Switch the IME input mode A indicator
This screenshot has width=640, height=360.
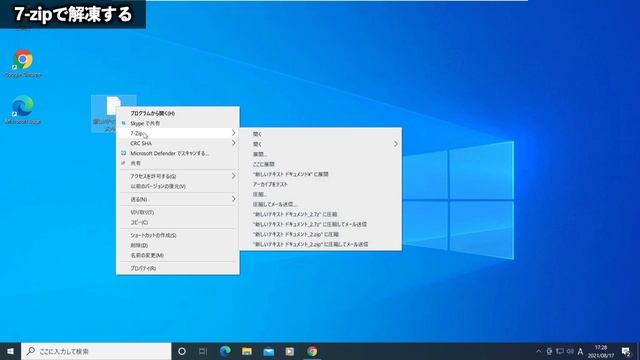click(x=580, y=351)
